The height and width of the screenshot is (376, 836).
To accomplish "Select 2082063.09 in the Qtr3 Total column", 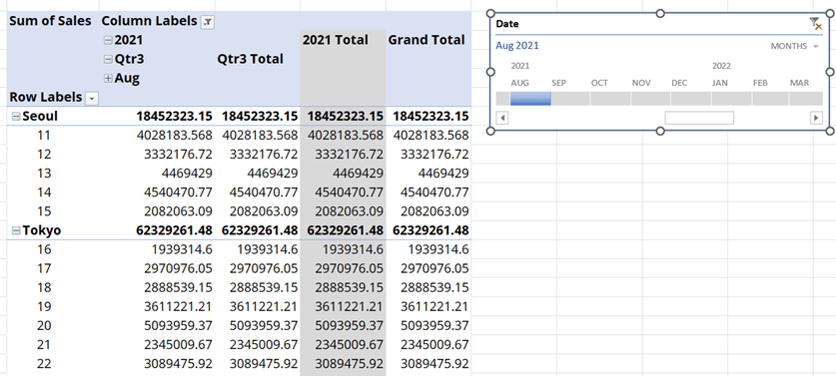I will coord(264,211).
